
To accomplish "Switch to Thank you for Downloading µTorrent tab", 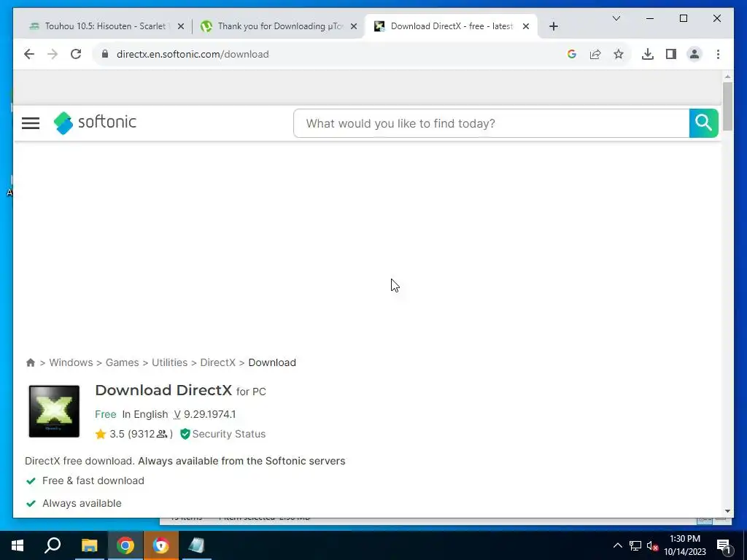I will pos(279,26).
